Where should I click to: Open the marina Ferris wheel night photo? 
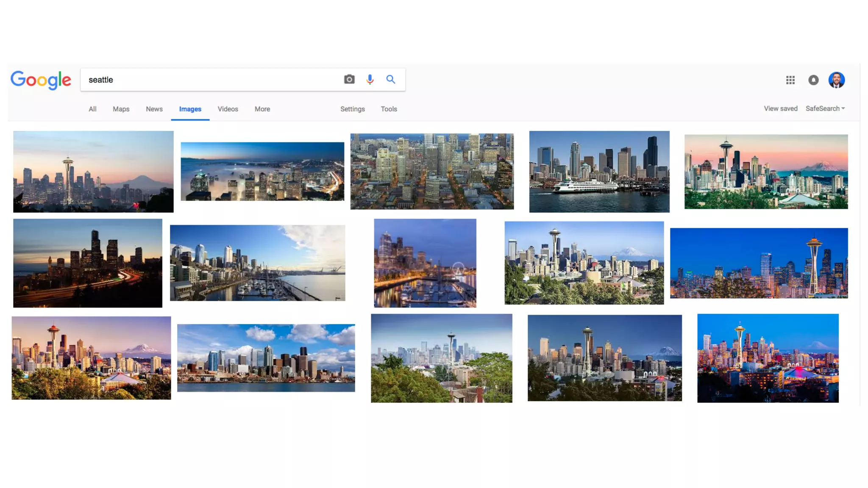pos(425,263)
